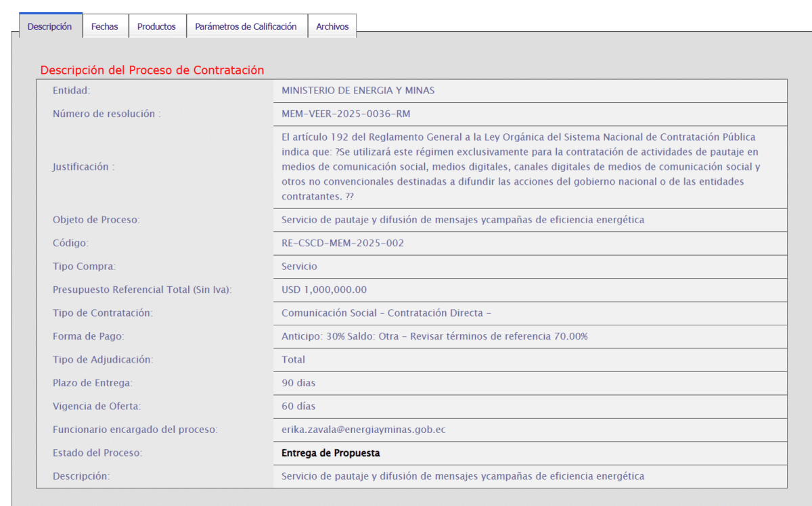
Task: Go to the Archivos tab
Action: point(332,26)
